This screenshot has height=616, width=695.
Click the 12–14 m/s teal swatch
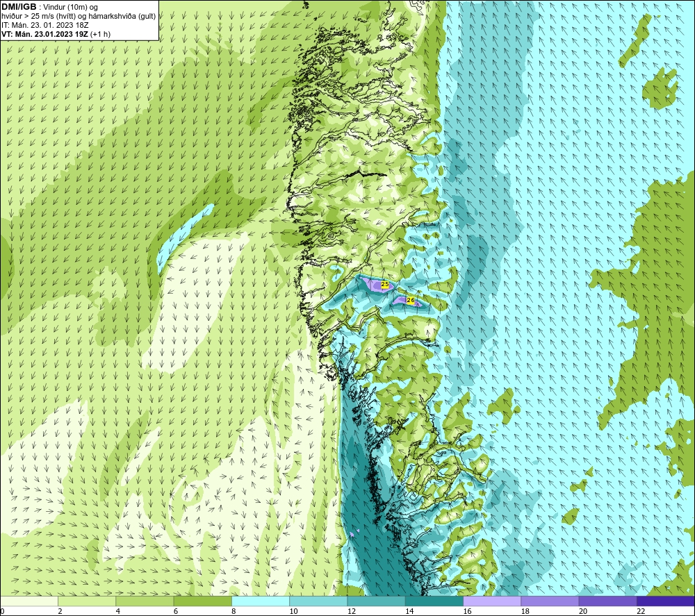376,601
